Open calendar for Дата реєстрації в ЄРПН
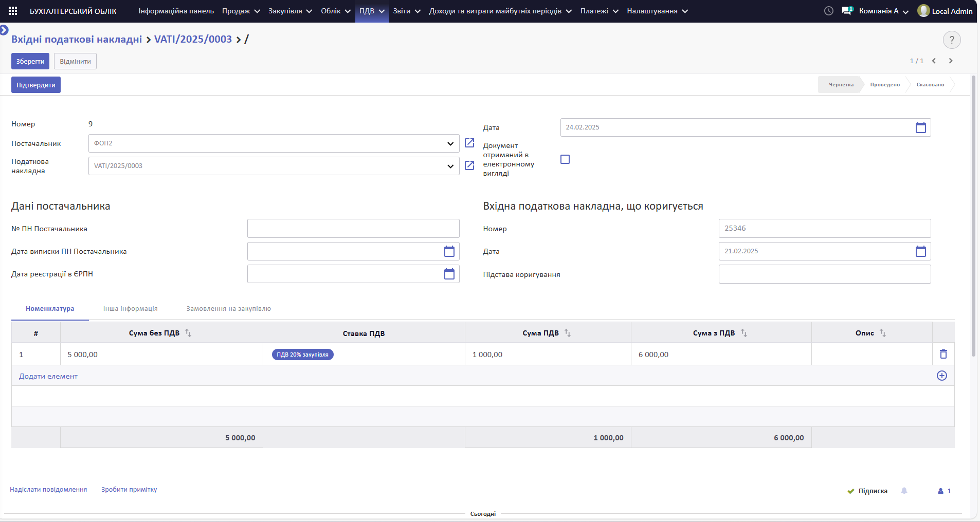The height and width of the screenshot is (522, 980). (x=449, y=274)
